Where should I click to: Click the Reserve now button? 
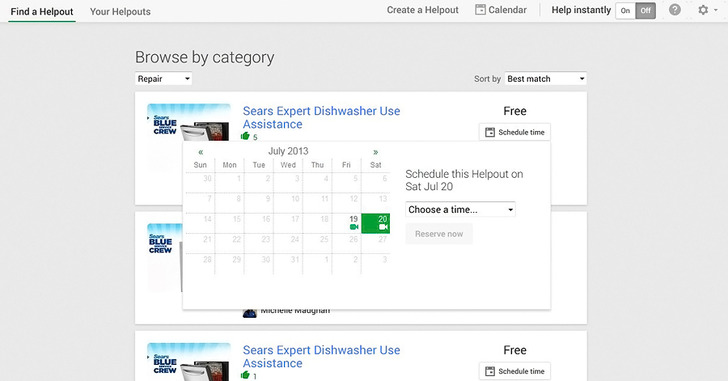[x=439, y=234]
